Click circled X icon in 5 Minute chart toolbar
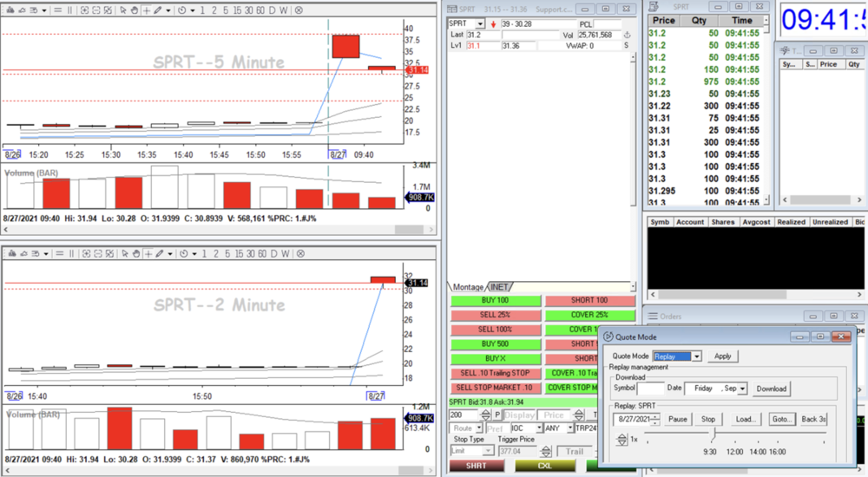Viewport: 868px width, 477px height. pos(299,10)
